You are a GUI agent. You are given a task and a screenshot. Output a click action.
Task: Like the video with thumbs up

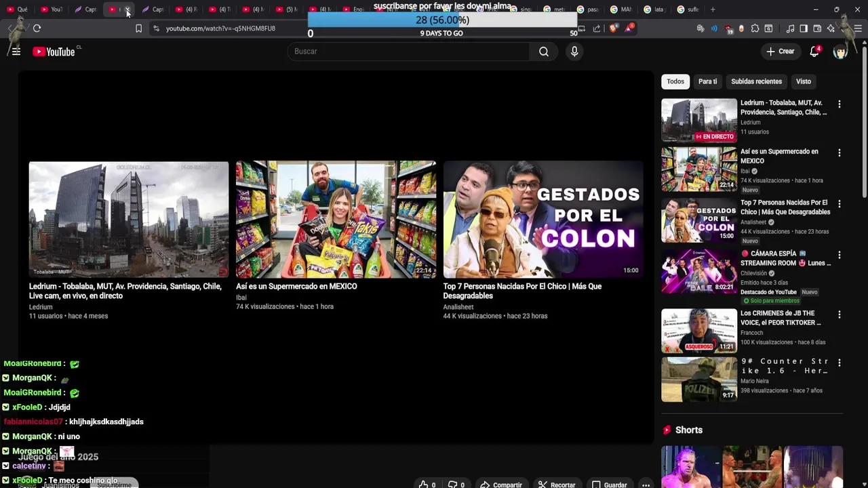click(x=427, y=485)
